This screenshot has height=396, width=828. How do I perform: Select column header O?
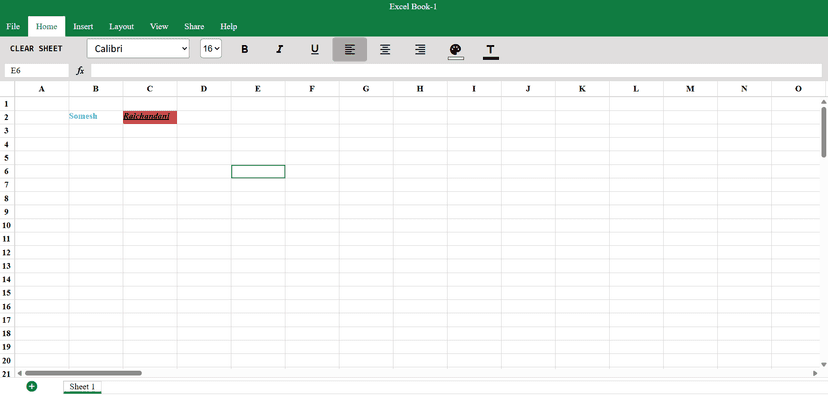[x=798, y=89]
